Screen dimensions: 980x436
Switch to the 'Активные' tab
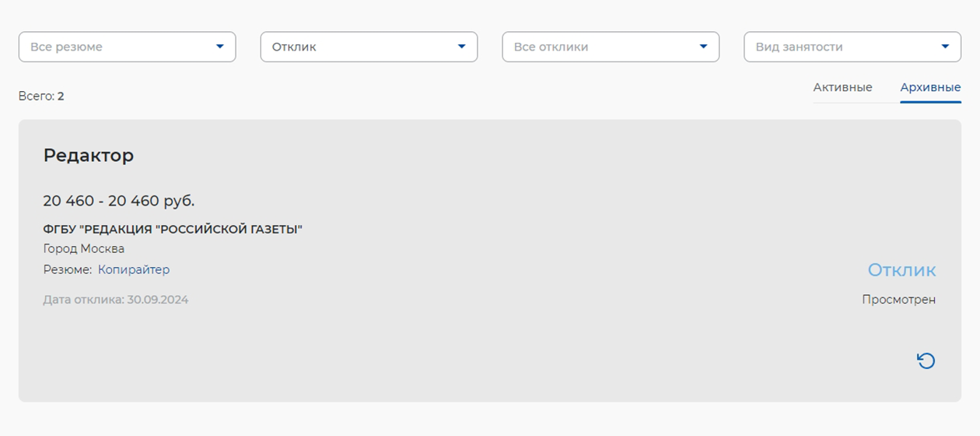coord(842,87)
